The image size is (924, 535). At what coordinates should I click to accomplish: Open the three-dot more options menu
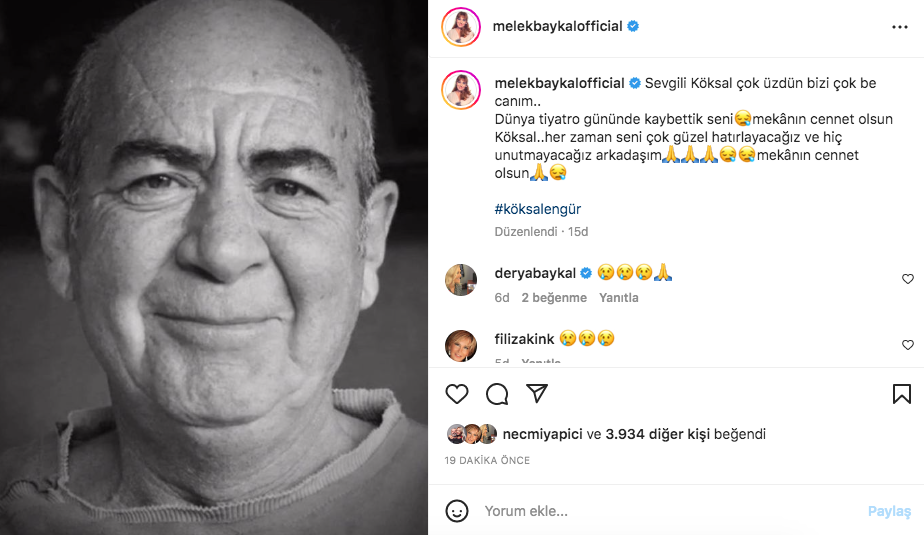pos(900,27)
